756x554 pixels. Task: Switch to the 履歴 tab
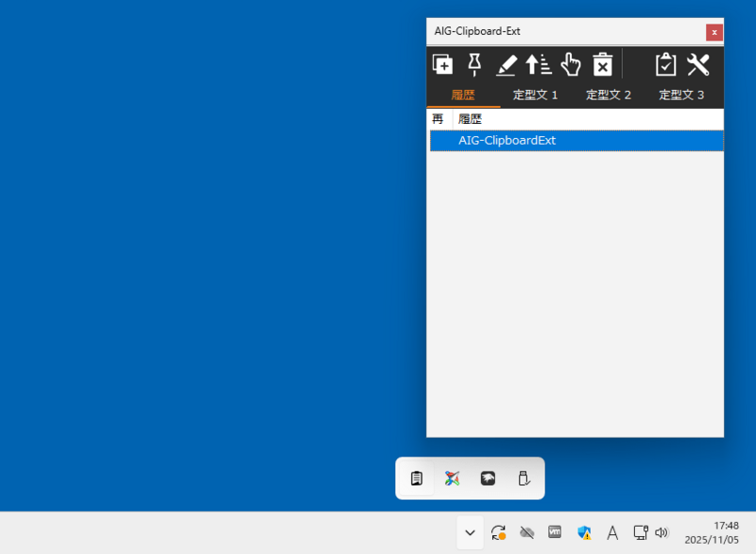point(463,95)
